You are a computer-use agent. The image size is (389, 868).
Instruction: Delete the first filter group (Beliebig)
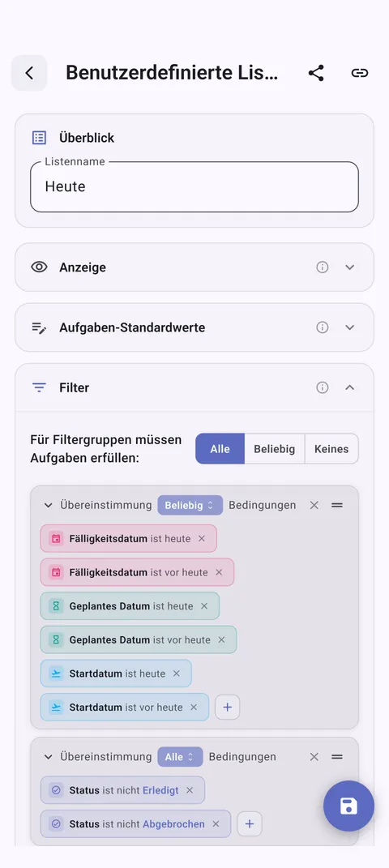coord(314,506)
